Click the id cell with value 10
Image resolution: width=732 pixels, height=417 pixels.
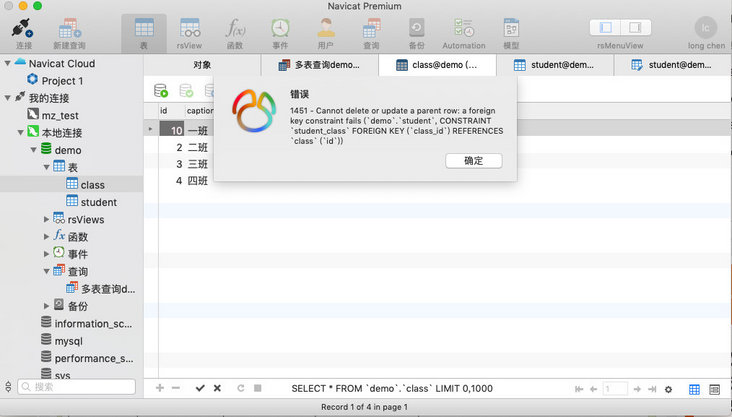(x=171, y=130)
